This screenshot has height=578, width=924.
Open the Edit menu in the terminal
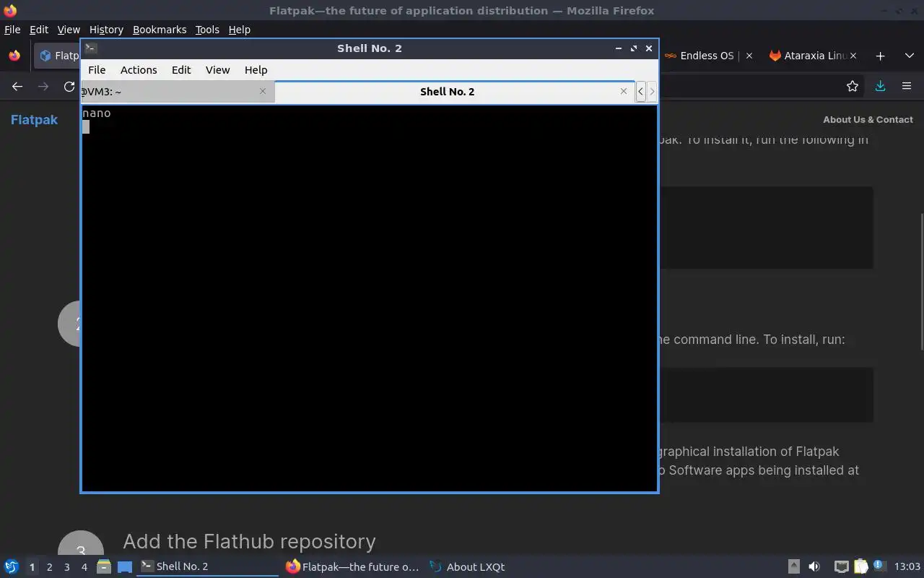pos(181,70)
